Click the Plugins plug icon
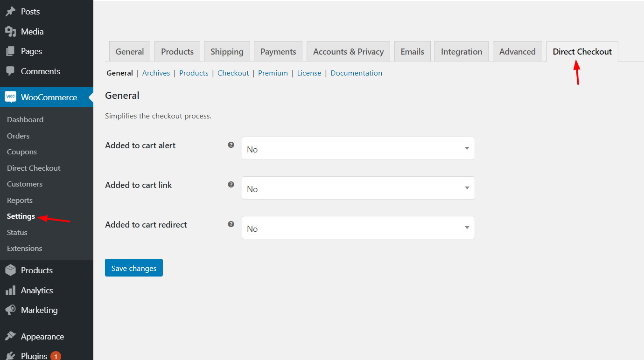The height and width of the screenshot is (360, 644). click(x=10, y=356)
